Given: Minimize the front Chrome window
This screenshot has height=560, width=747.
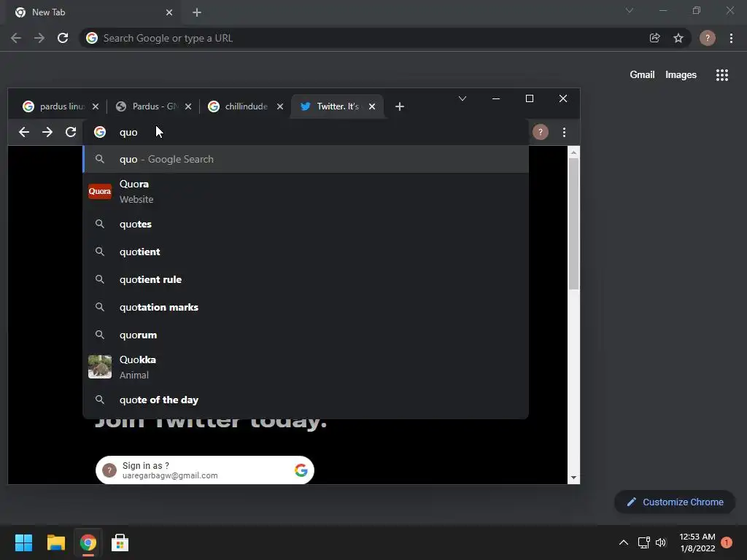Looking at the screenshot, I should click(496, 98).
